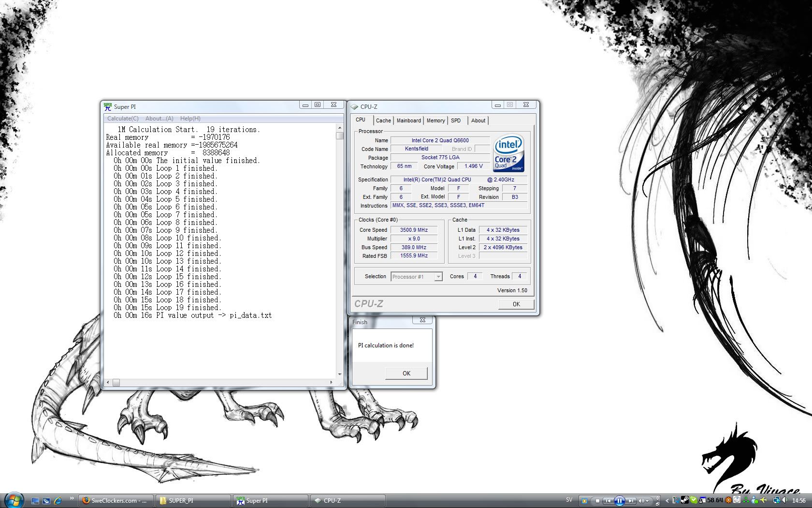Click Super PI horizontal scrollbar left arrow
The image size is (812, 508).
(108, 382)
